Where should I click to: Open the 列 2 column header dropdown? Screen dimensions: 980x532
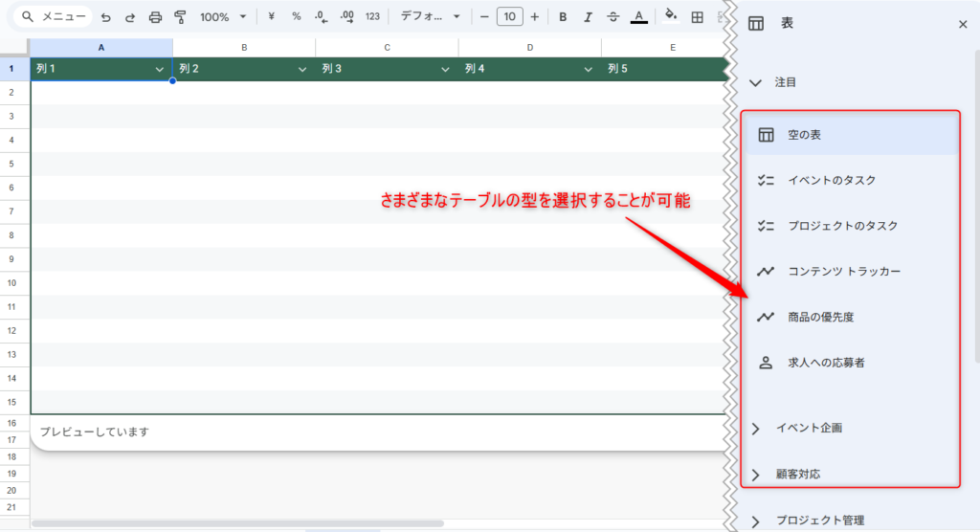(x=302, y=70)
